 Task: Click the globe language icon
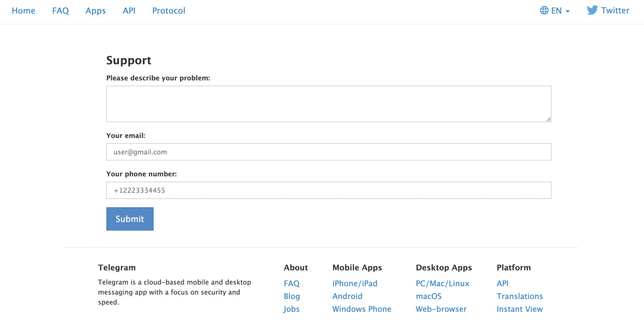(544, 11)
